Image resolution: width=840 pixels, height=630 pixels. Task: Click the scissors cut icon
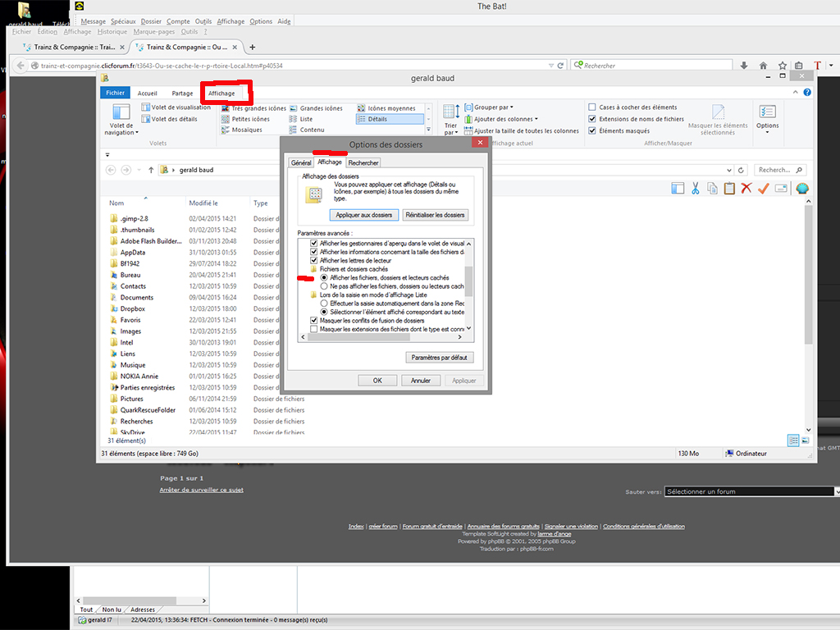pyautogui.click(x=696, y=188)
